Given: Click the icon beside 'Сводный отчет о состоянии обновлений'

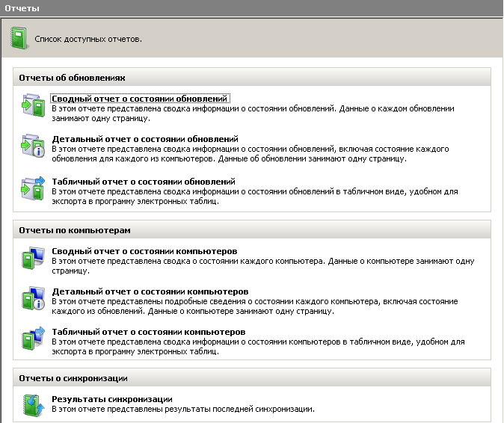Looking at the screenshot, I should coord(33,105).
